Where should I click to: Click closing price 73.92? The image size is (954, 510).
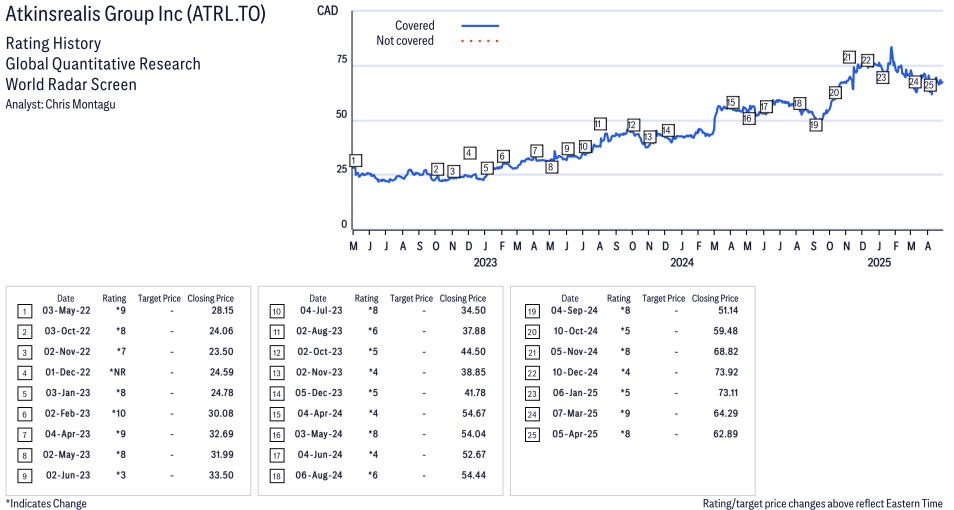click(726, 372)
